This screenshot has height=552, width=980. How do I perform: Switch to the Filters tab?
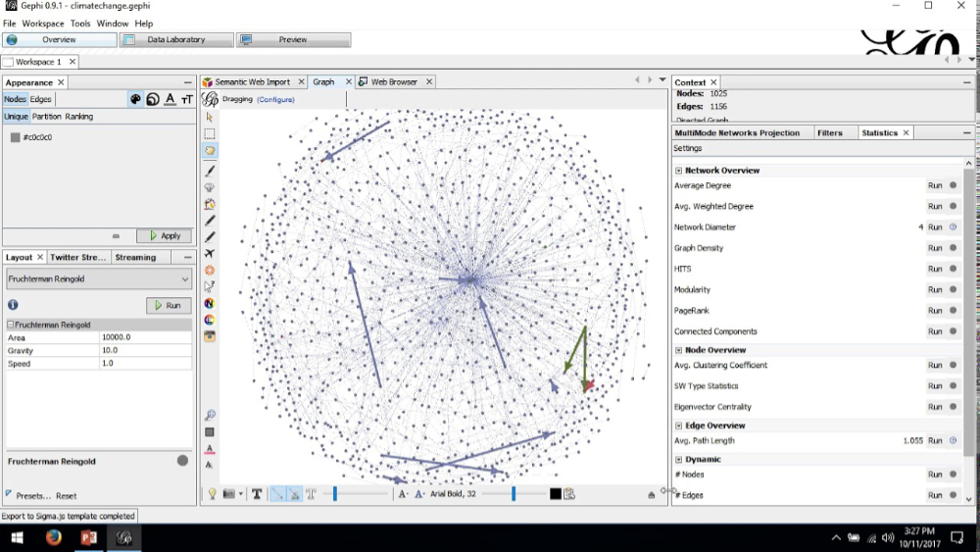pos(829,132)
